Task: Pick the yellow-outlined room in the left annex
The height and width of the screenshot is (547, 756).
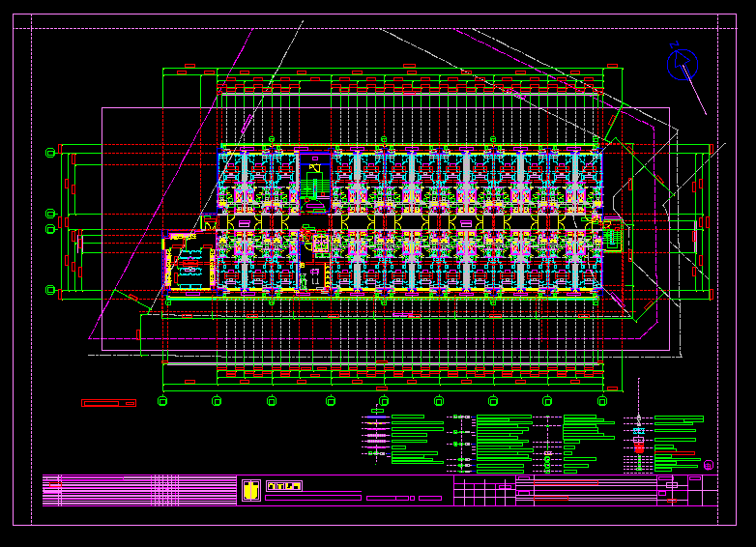Action: [189, 261]
